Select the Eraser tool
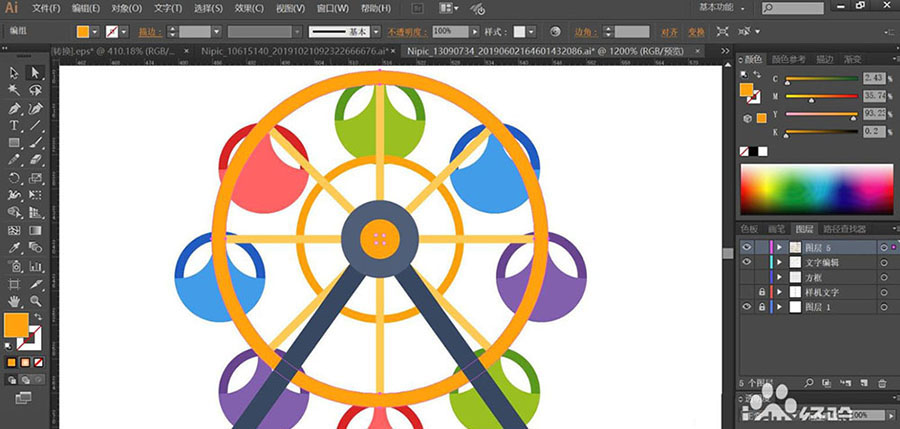900x429 pixels. [x=36, y=160]
